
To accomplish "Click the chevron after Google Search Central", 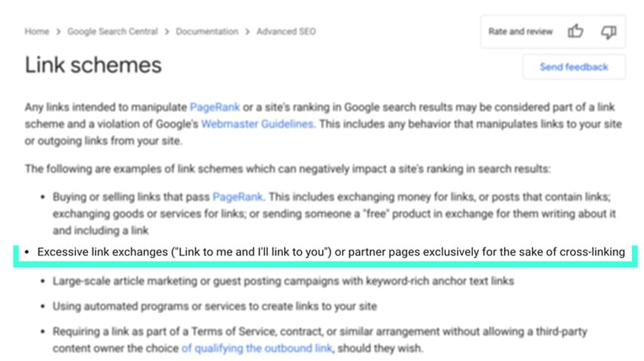I will 167,32.
